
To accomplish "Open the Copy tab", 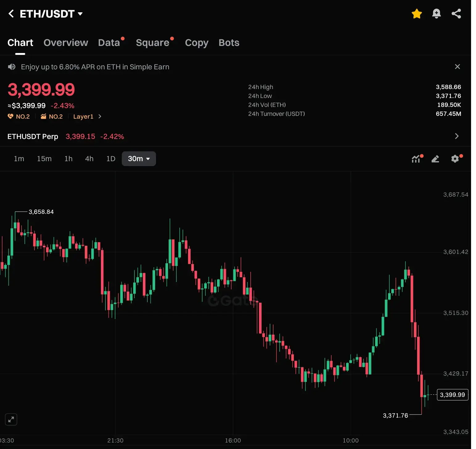I will [x=197, y=43].
